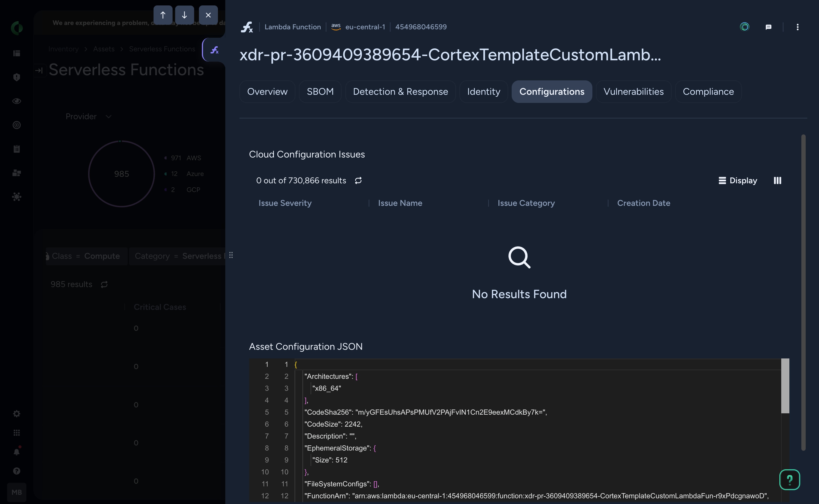
Task: Click the panel resize drag handle
Action: pyautogui.click(x=231, y=255)
